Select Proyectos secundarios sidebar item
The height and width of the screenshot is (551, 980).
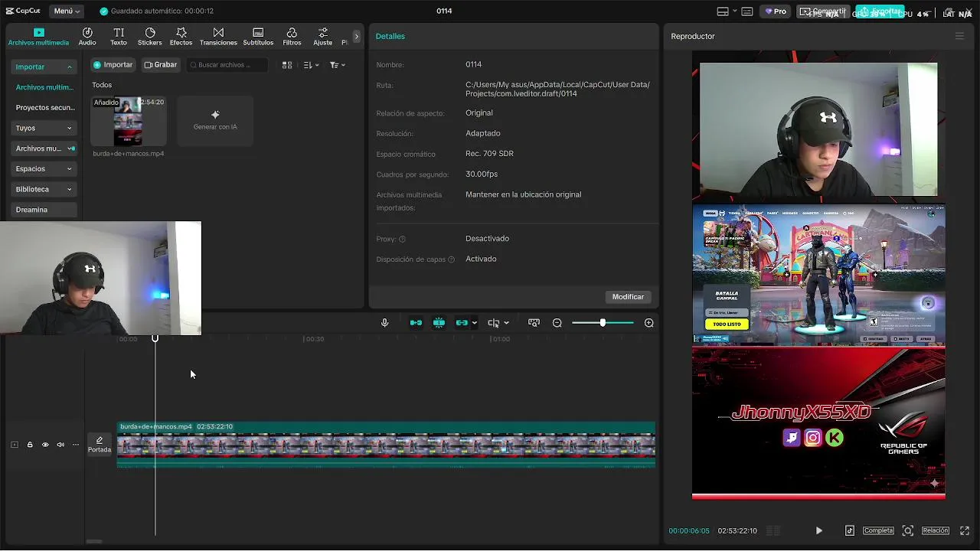[x=44, y=108]
